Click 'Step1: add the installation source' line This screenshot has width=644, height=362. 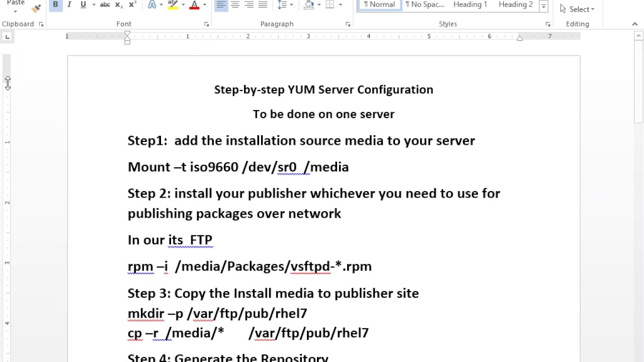coord(301,140)
